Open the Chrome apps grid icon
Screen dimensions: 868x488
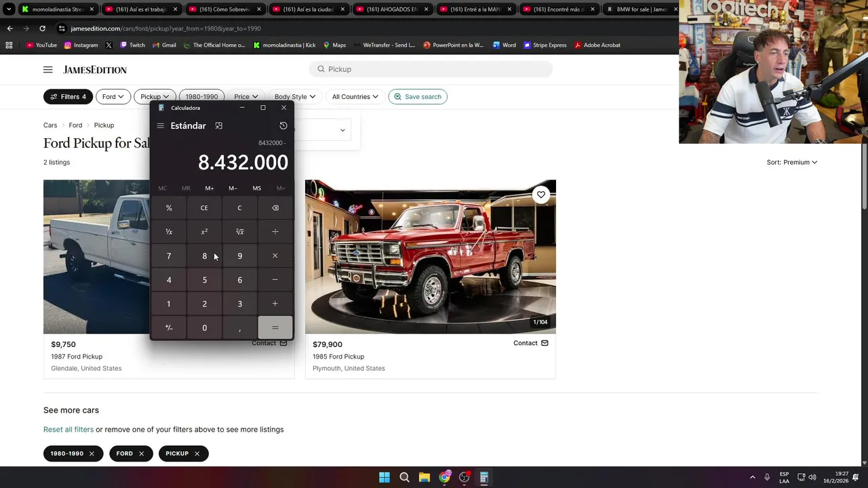9,45
